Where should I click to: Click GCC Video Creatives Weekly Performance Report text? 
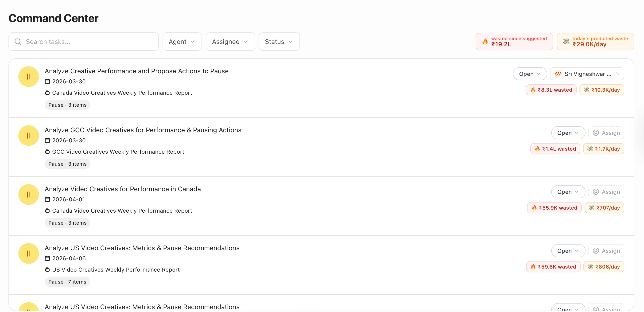118,152
